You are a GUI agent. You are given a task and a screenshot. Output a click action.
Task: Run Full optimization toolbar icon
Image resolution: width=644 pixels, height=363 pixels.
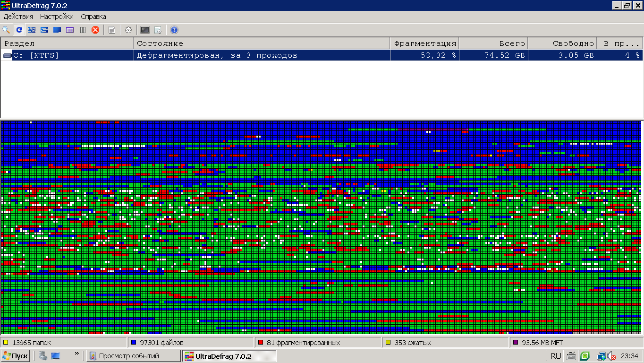point(57,30)
